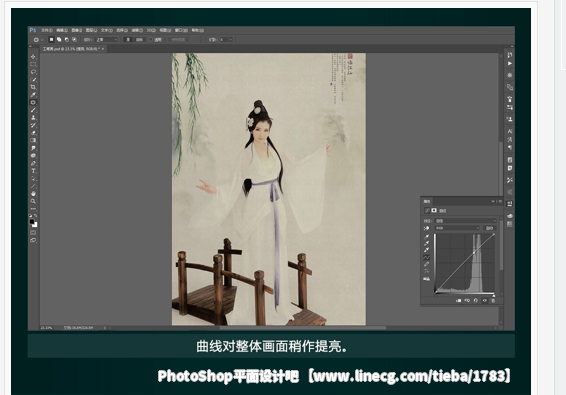
Task: Click the white point eyedropper in Curves
Action: [x=427, y=250]
